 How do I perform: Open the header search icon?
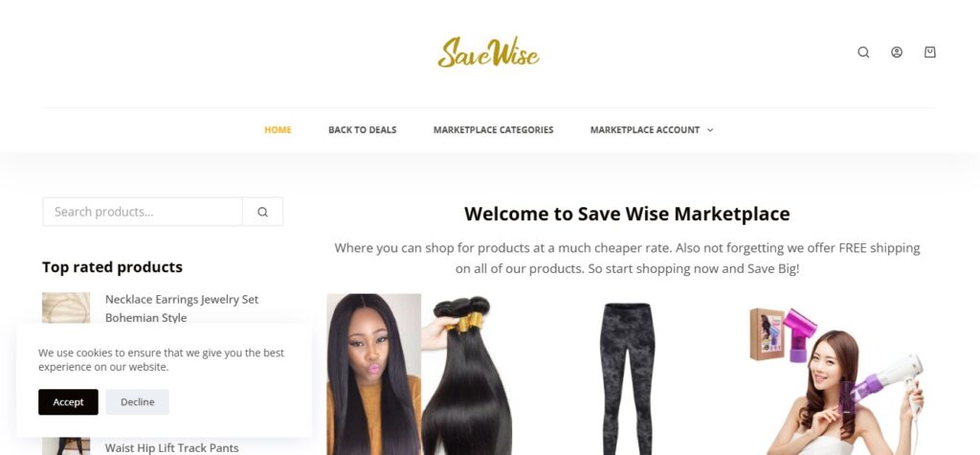coord(863,53)
